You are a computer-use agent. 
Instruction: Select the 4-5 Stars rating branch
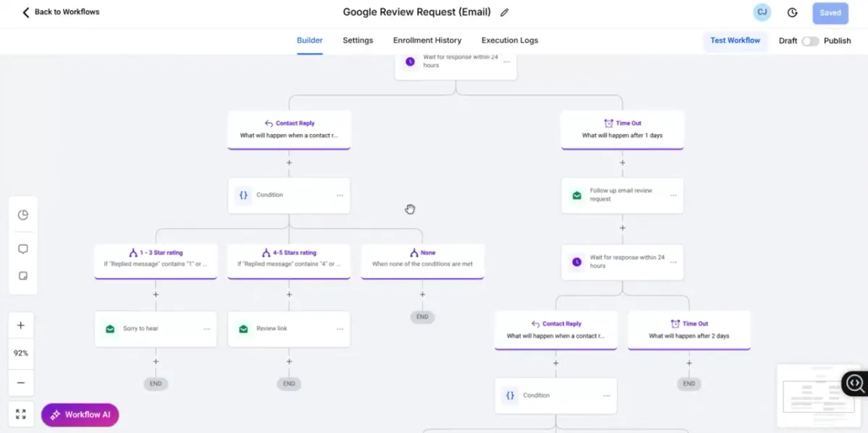click(289, 258)
